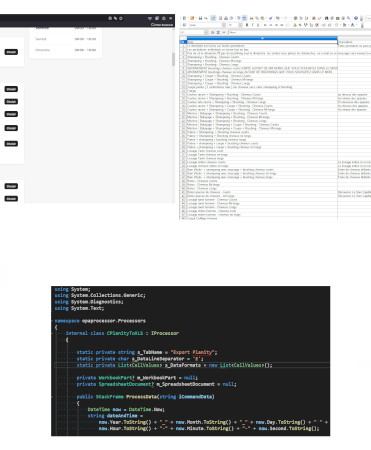Open Print Preview in Calc toolbar
The image size is (371, 450).
click(231, 18)
